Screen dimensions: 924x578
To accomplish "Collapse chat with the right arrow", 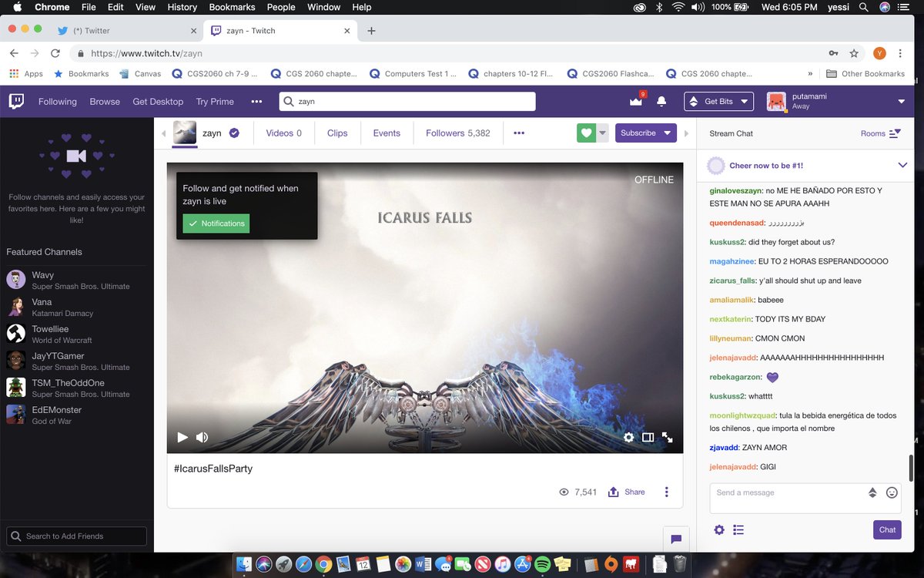I will (686, 133).
